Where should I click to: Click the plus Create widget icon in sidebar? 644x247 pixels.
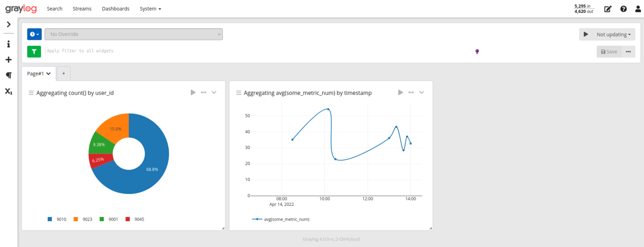pos(8,60)
